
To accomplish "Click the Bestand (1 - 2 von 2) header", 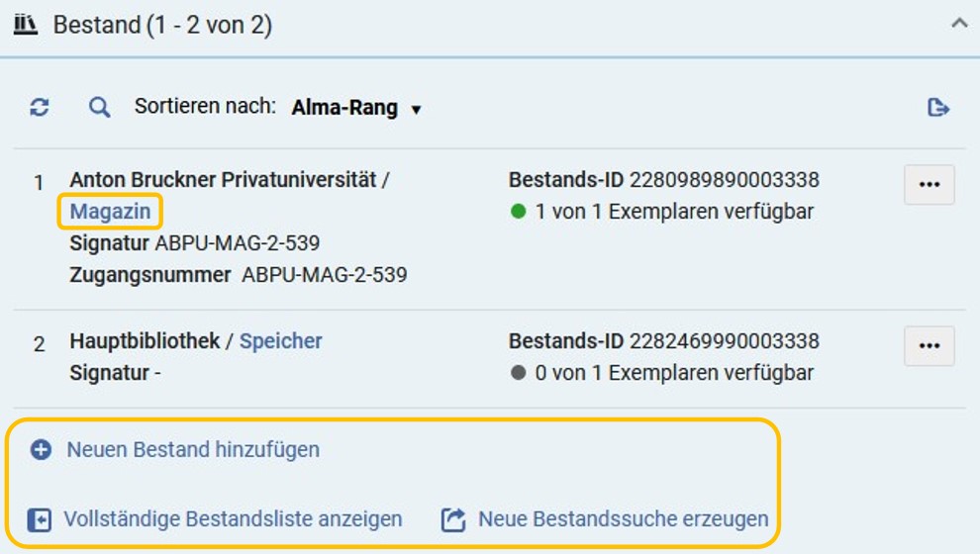I will click(162, 25).
